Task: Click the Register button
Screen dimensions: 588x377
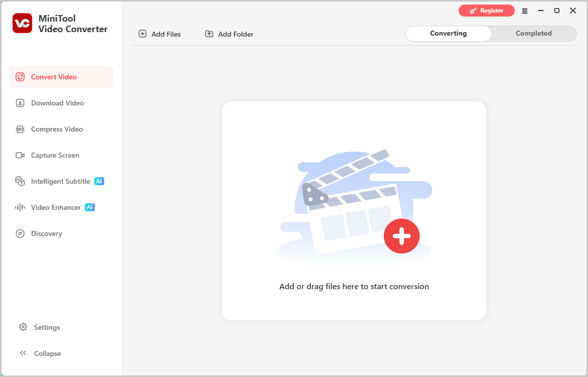Action: (486, 11)
